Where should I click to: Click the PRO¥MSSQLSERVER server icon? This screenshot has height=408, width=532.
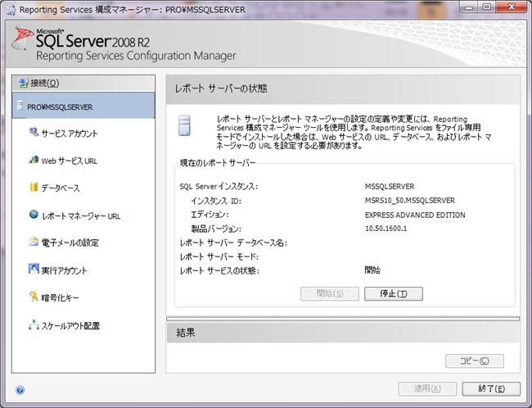[x=20, y=107]
